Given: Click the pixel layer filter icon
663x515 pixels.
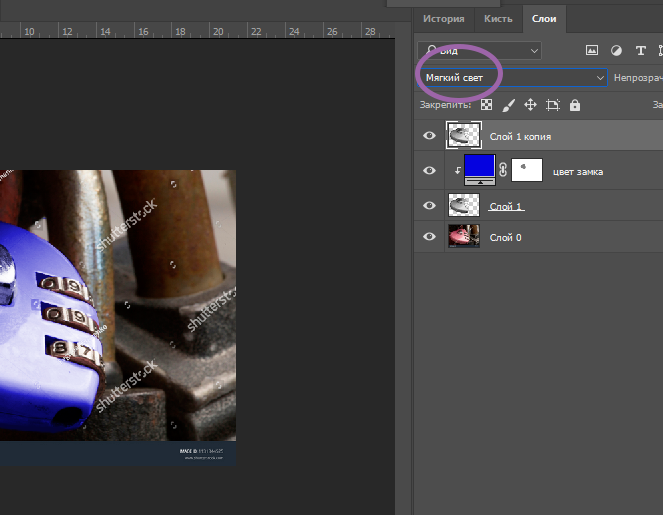Looking at the screenshot, I should coord(592,51).
